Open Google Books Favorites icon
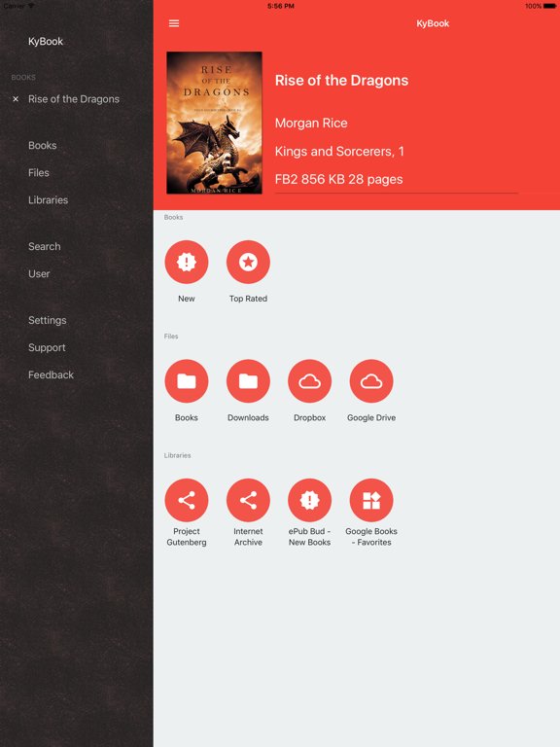This screenshot has width=560, height=747. tap(371, 500)
